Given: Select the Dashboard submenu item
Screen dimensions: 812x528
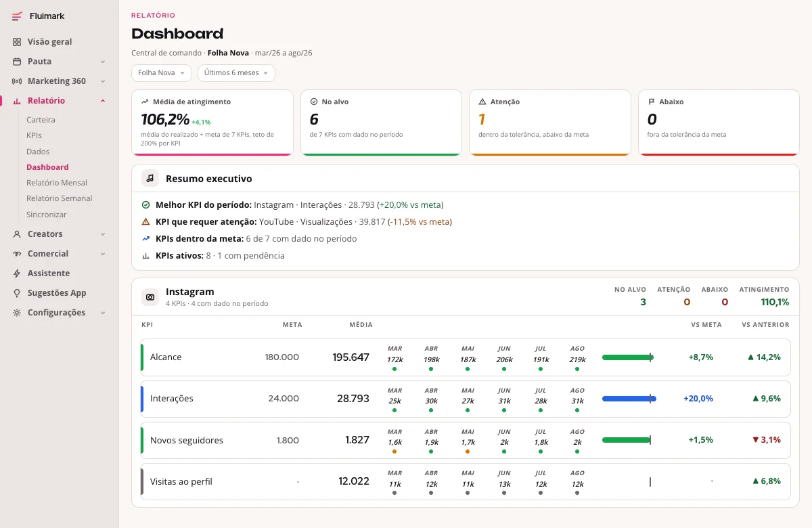Looking at the screenshot, I should point(47,167).
